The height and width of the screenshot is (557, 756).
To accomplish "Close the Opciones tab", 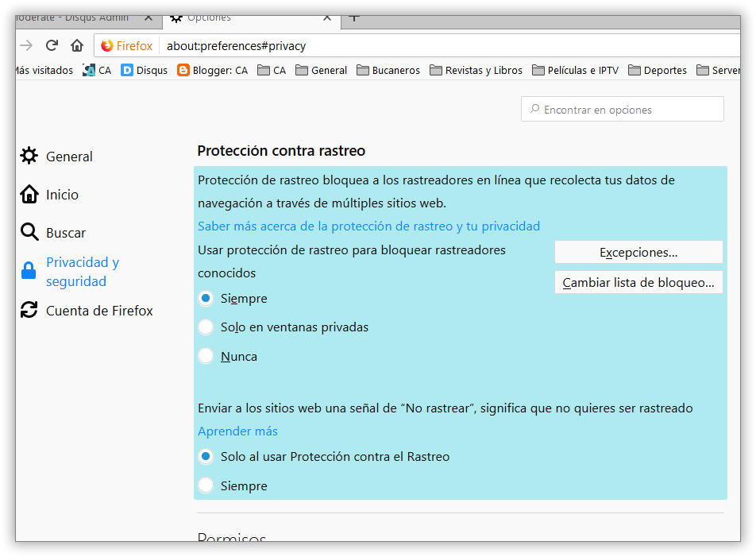I will [327, 17].
